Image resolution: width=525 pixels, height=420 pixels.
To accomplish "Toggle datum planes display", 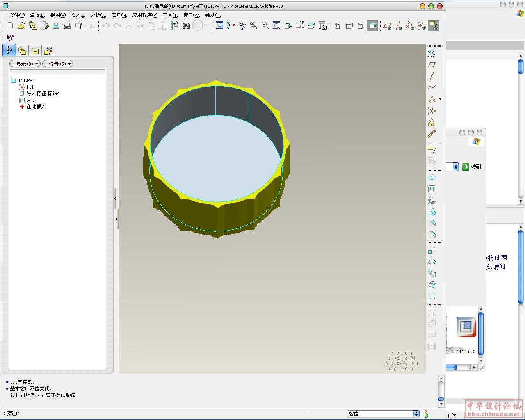I will tap(388, 25).
